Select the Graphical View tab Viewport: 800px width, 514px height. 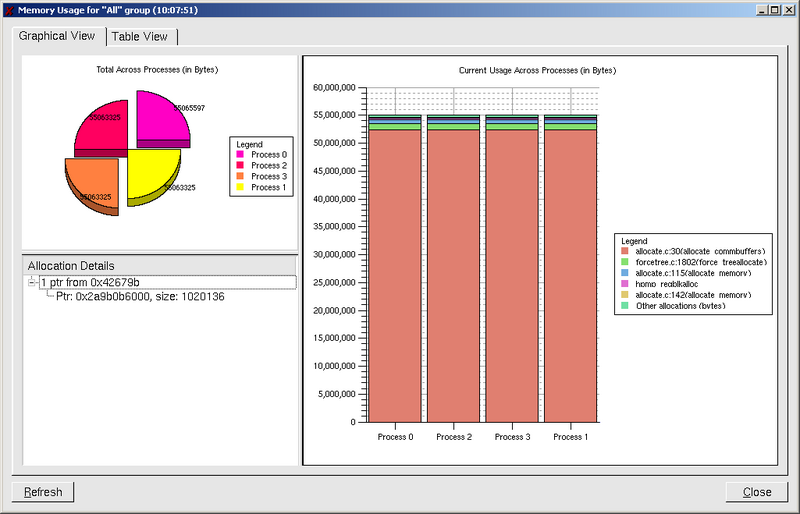pyautogui.click(x=57, y=35)
